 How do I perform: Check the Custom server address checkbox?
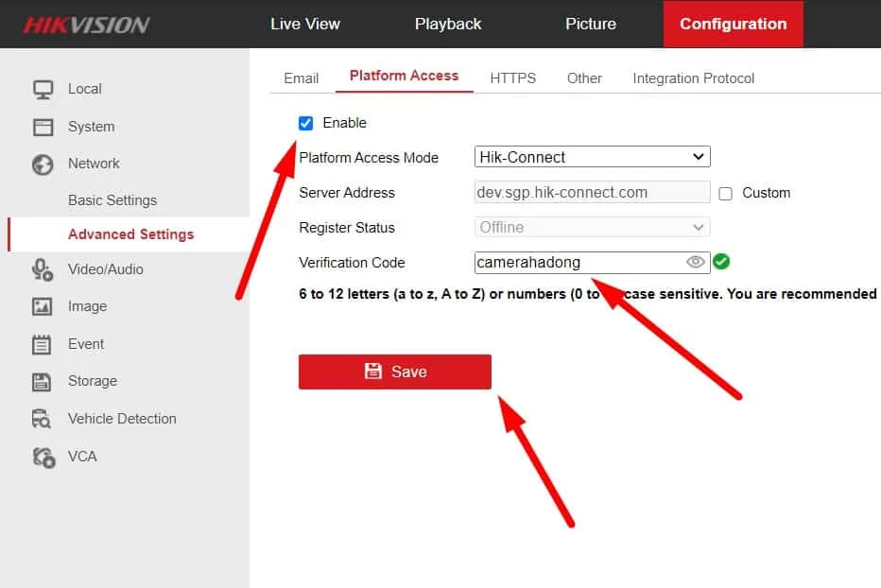point(725,194)
